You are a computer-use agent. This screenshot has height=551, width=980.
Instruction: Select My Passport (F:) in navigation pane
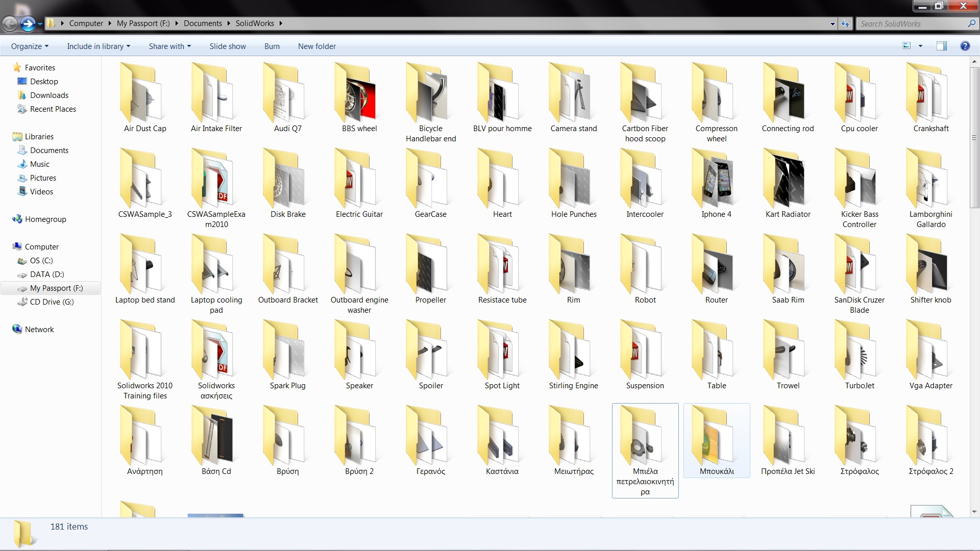coord(56,288)
